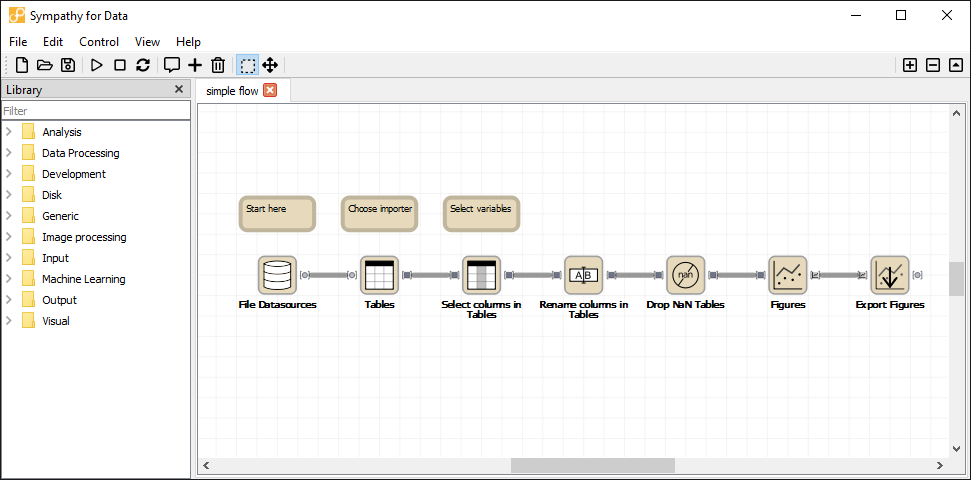Screen dimensions: 971x480
Task: Focus the Library Filter field
Action: coord(95,111)
